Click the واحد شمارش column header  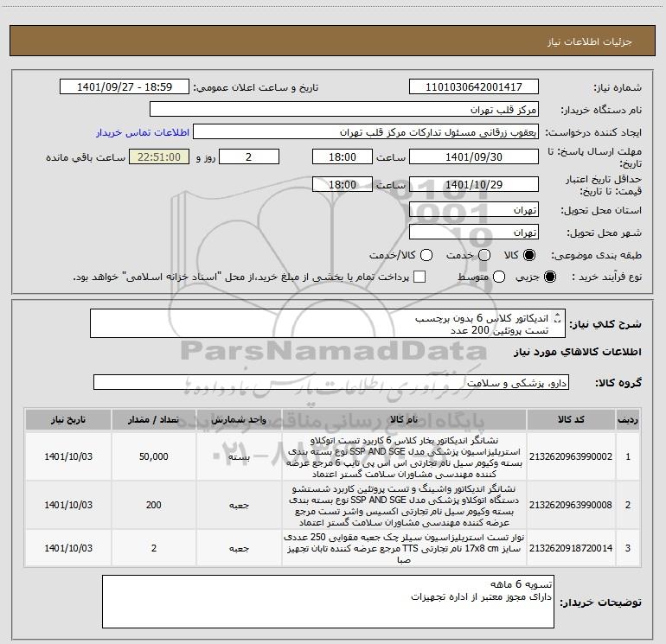[239, 419]
